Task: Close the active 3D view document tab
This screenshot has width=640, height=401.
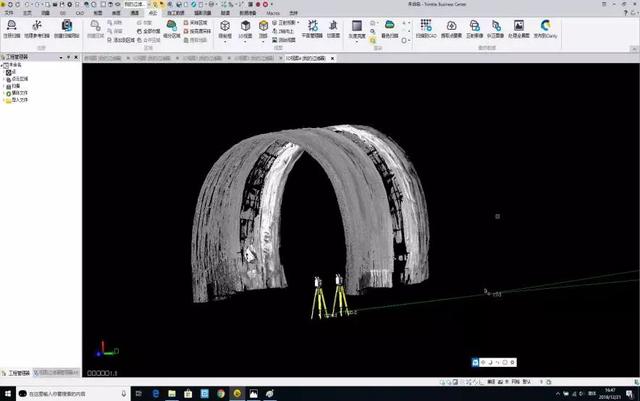Action: 332,58
